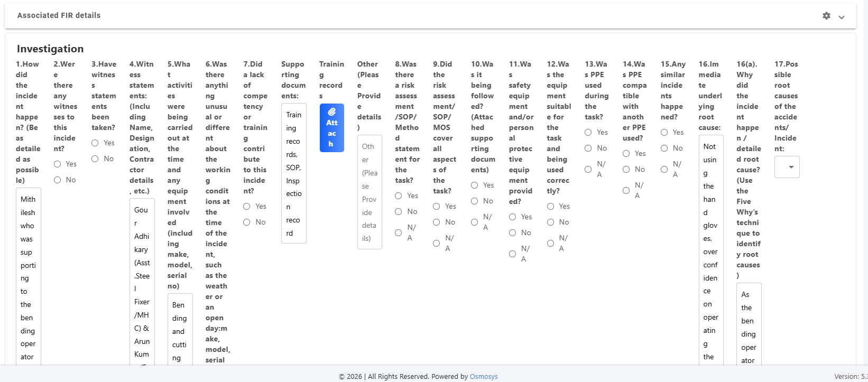Choose Yes for was it being followed
Screen dimensions: 868x382
point(475,185)
